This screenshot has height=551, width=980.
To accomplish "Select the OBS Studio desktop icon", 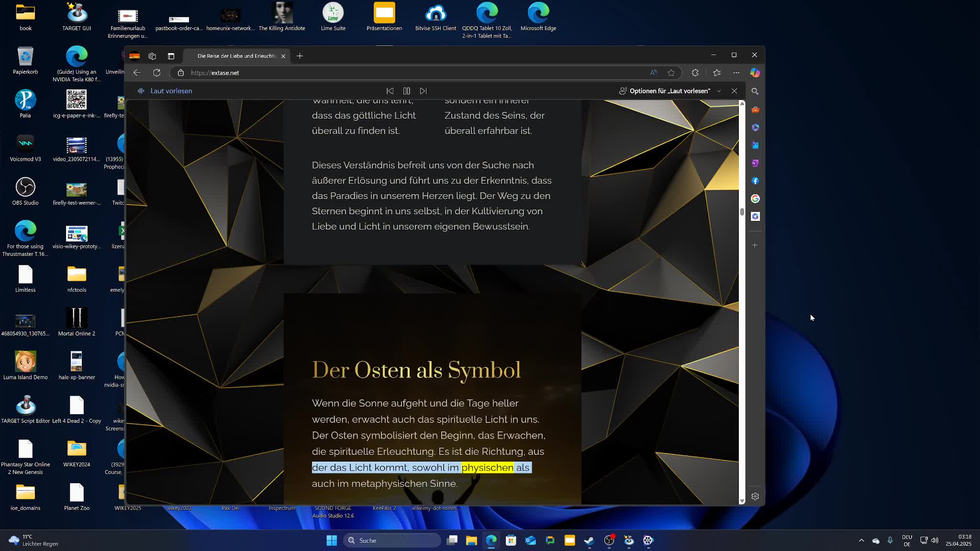I will coord(25,192).
